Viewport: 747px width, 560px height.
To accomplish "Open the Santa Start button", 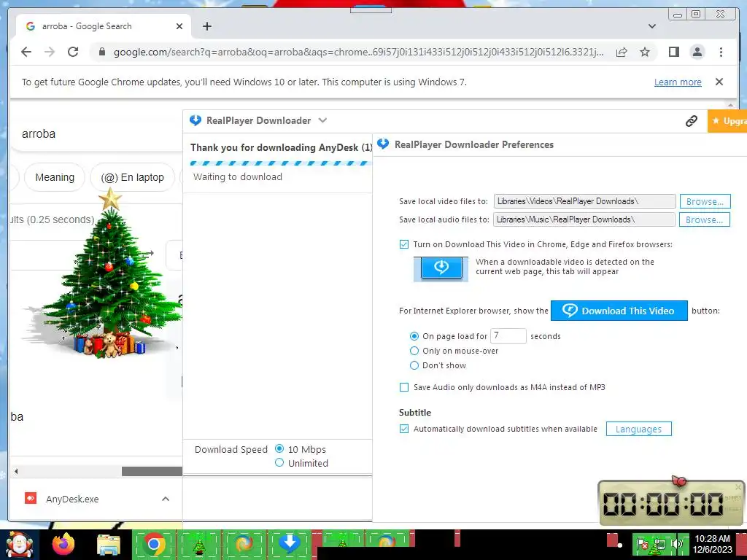I will [19, 545].
